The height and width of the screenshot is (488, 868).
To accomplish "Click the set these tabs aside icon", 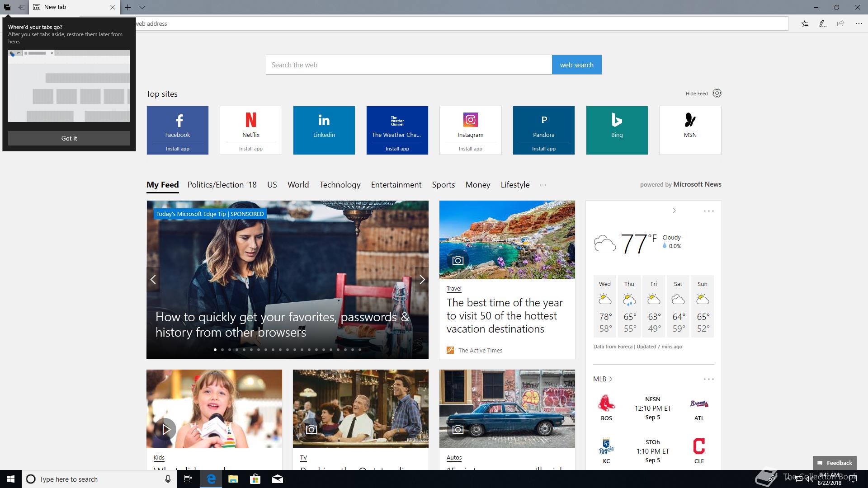I will pyautogui.click(x=22, y=7).
